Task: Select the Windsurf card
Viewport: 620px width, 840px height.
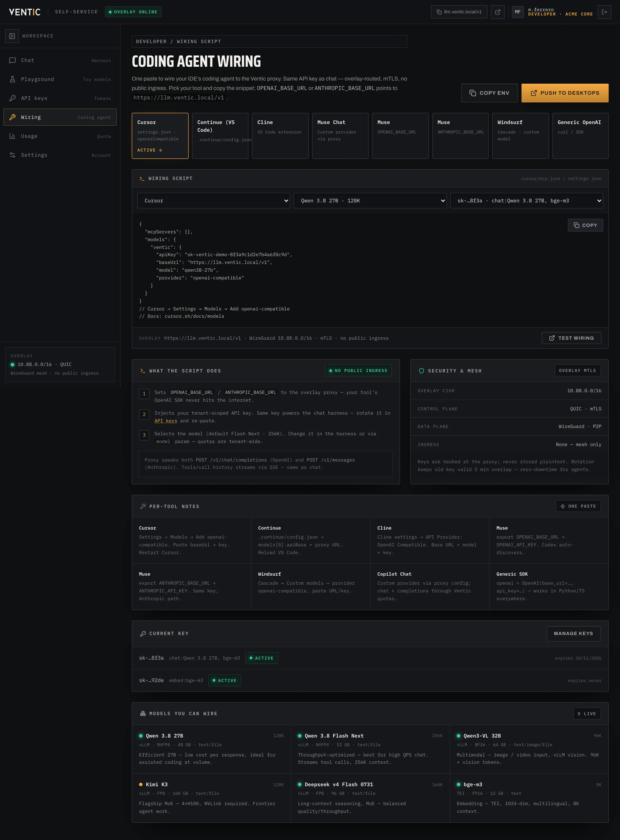Action: pyautogui.click(x=521, y=136)
